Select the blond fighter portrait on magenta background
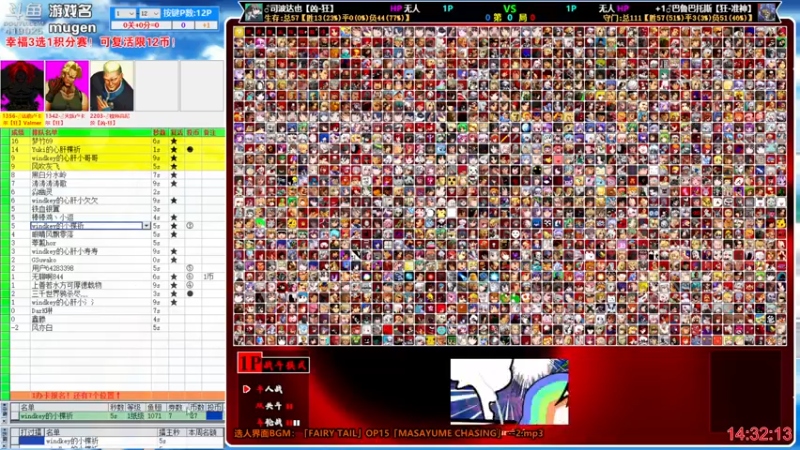 (x=67, y=86)
